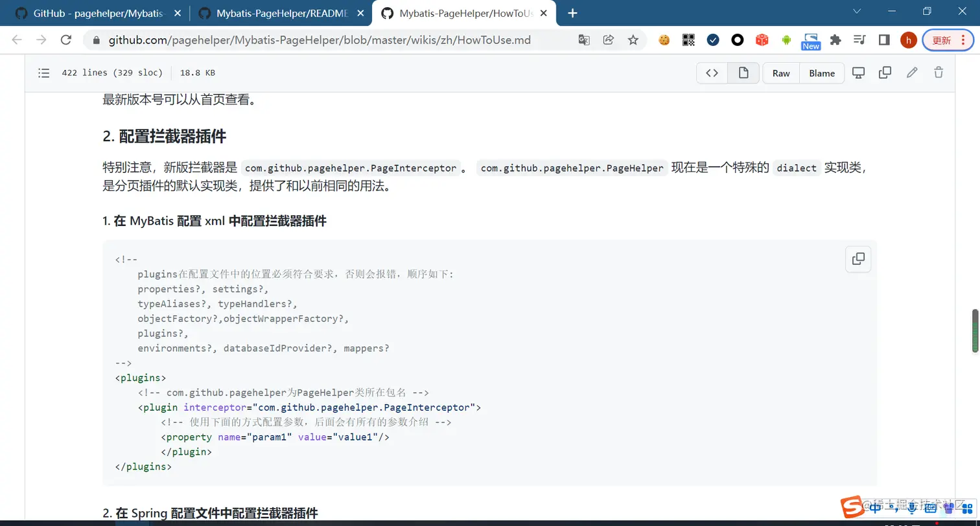The image size is (980, 526).
Task: Open the green Android extension
Action: point(786,40)
